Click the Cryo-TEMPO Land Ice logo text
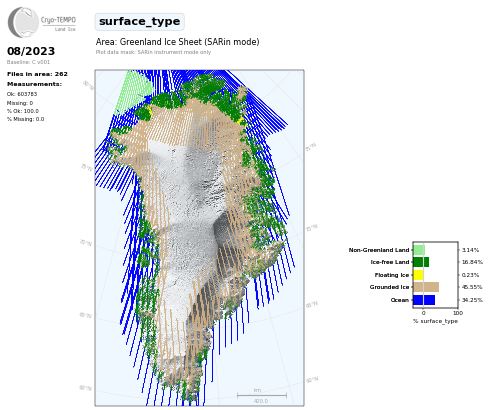This screenshot has width=492, height=410. coord(58,23)
